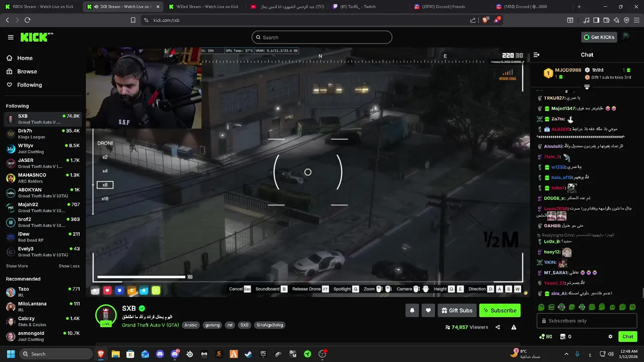
Task: Open chat settings gear
Action: tap(610, 337)
